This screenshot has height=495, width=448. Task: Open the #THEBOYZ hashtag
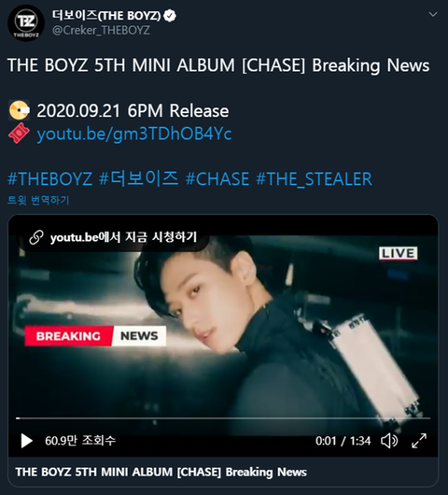tap(49, 178)
